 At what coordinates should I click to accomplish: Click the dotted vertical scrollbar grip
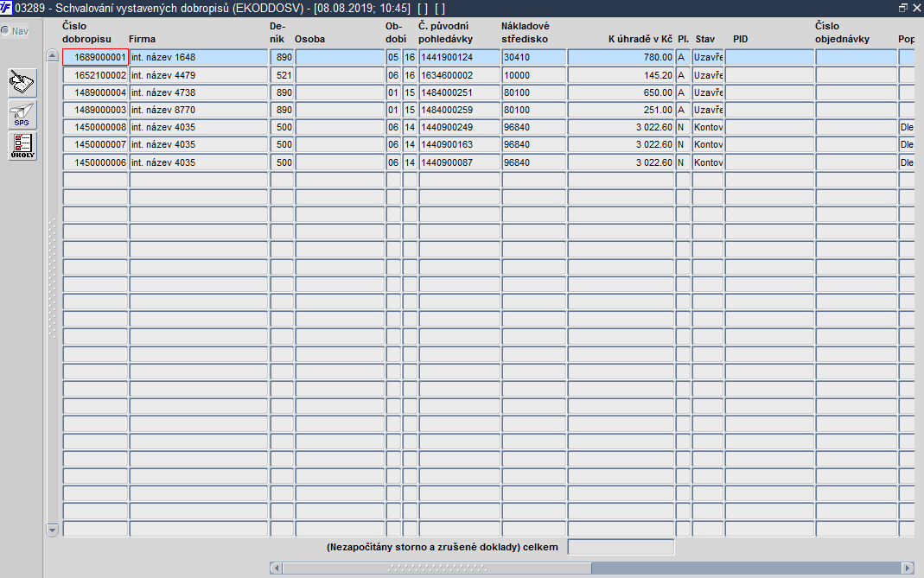coord(53,278)
